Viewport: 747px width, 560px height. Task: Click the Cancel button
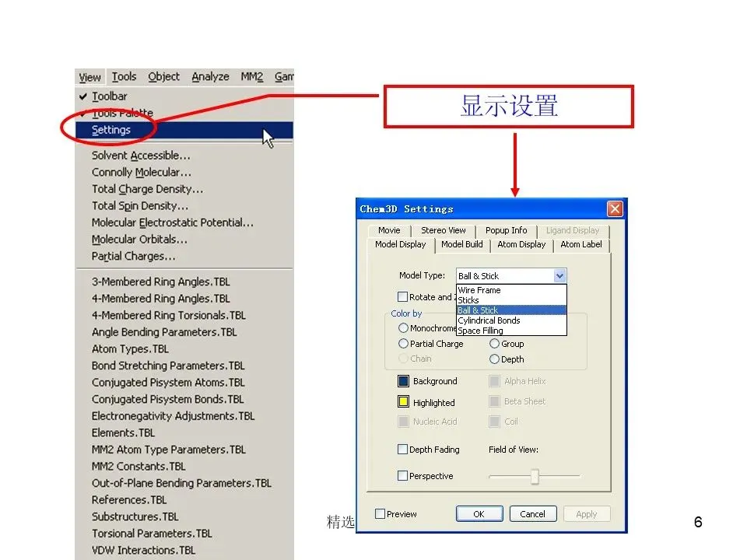pos(532,514)
